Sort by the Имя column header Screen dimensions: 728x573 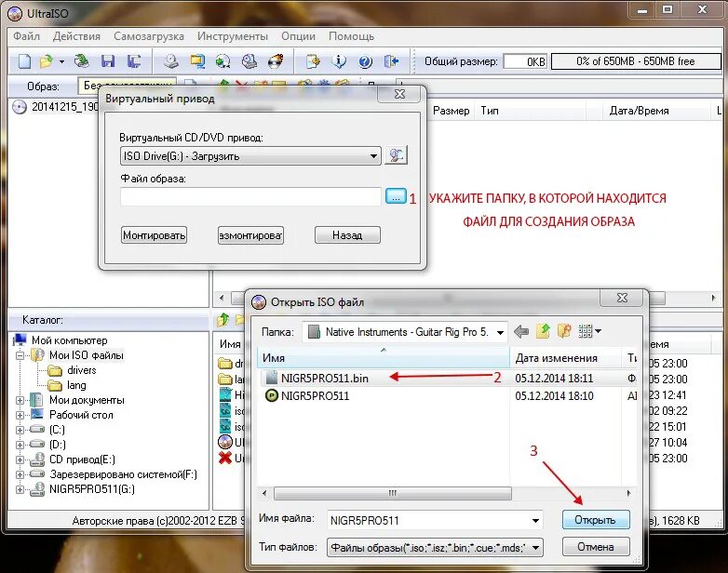(384, 358)
